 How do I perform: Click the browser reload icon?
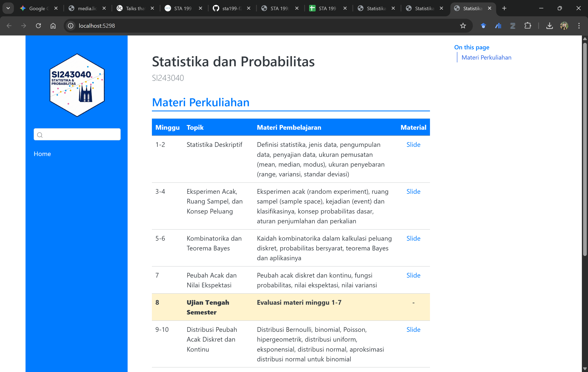(38, 26)
